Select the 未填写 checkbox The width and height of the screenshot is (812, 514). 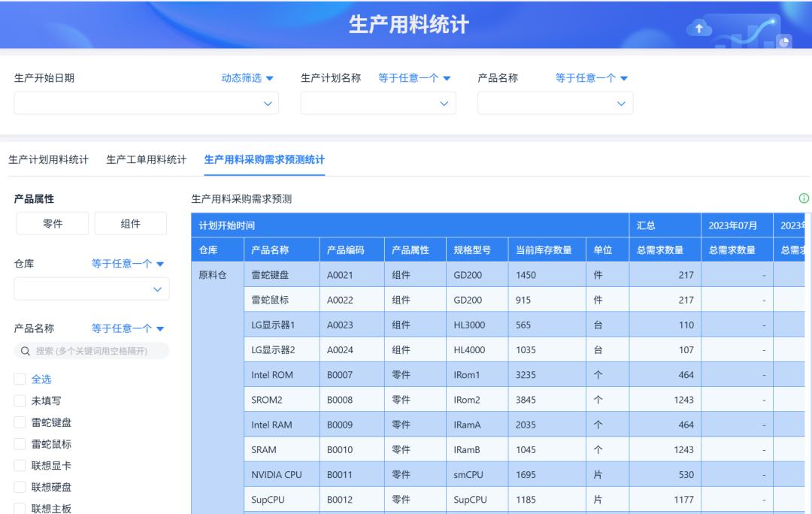coord(20,401)
